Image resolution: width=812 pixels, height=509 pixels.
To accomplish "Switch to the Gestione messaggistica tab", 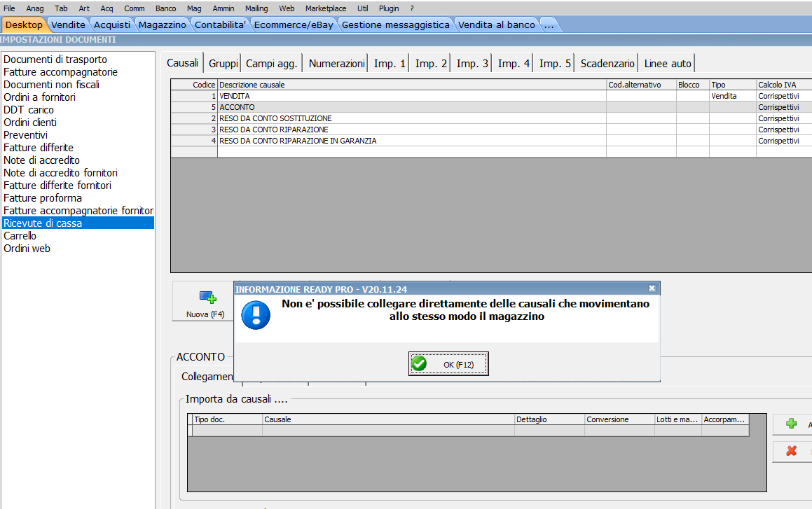I will click(396, 25).
